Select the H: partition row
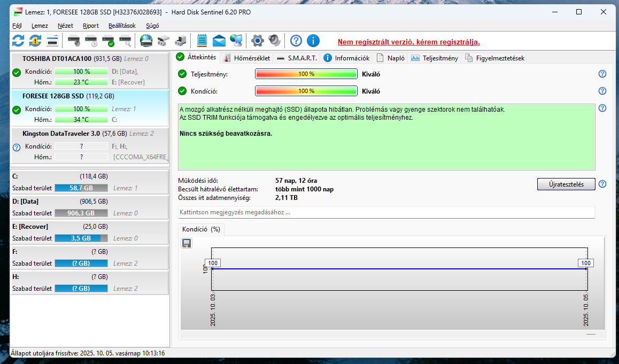Screen dimensions: 619x364 pyautogui.click(x=90, y=283)
